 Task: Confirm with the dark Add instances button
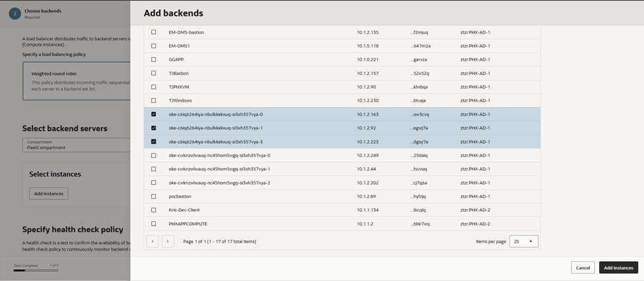(618, 267)
